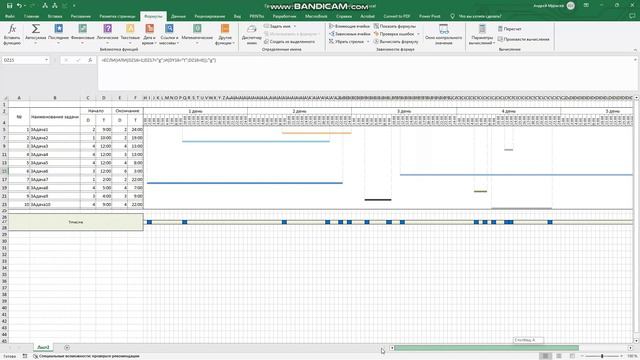This screenshot has width=640, height=360.
Task: Click the zoom slider handle
Action: [602, 356]
